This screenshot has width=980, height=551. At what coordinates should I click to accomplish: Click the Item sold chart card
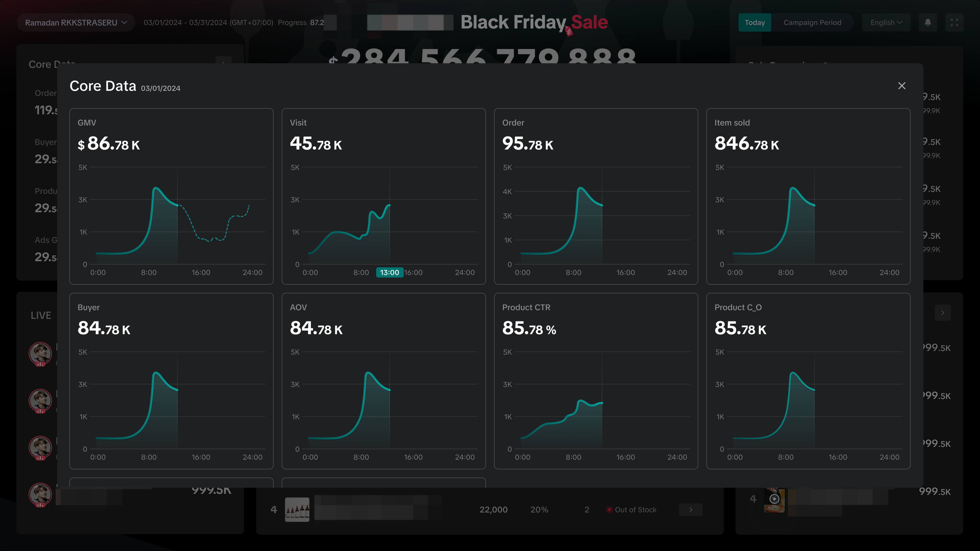(x=808, y=196)
